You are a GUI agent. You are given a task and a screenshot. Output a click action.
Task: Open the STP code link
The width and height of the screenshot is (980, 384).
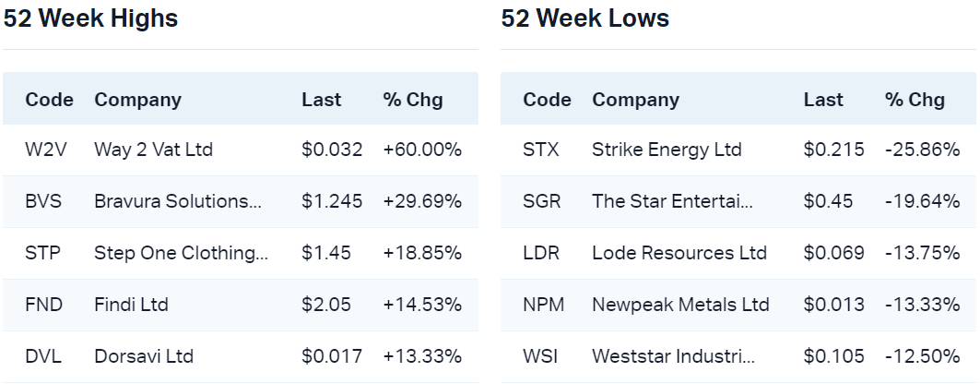(x=42, y=253)
